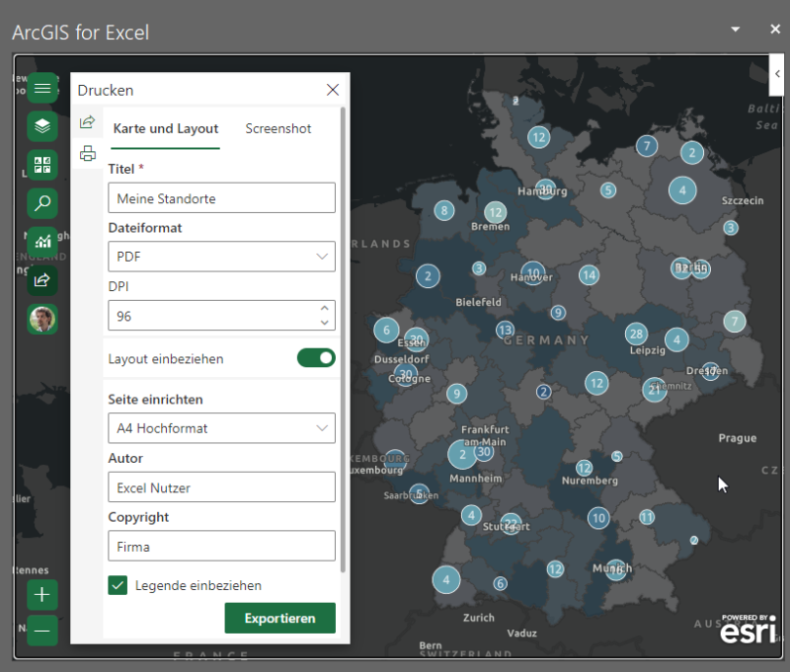Screen dimensions: 790x672
Task: Click the zoom in button on the map
Action: point(42,594)
